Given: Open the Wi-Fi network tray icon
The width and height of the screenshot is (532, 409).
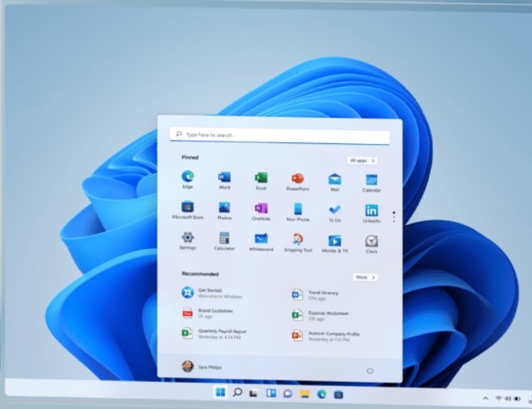Looking at the screenshot, I should [498, 398].
